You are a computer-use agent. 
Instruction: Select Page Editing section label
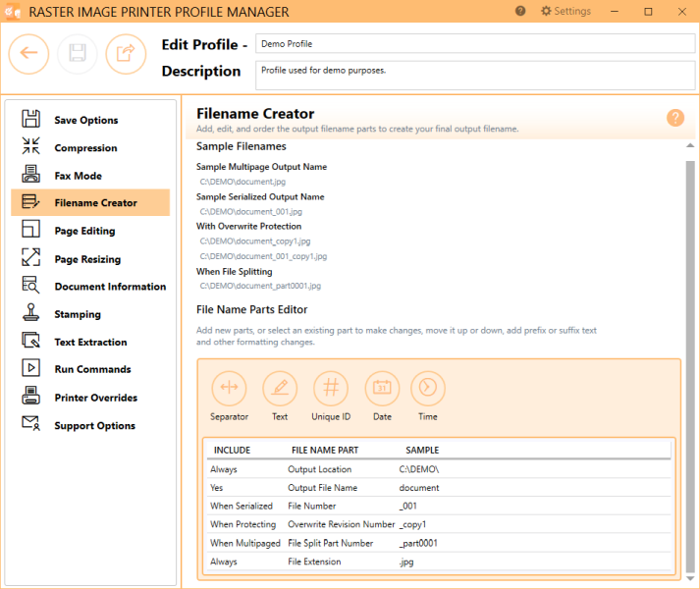84,231
